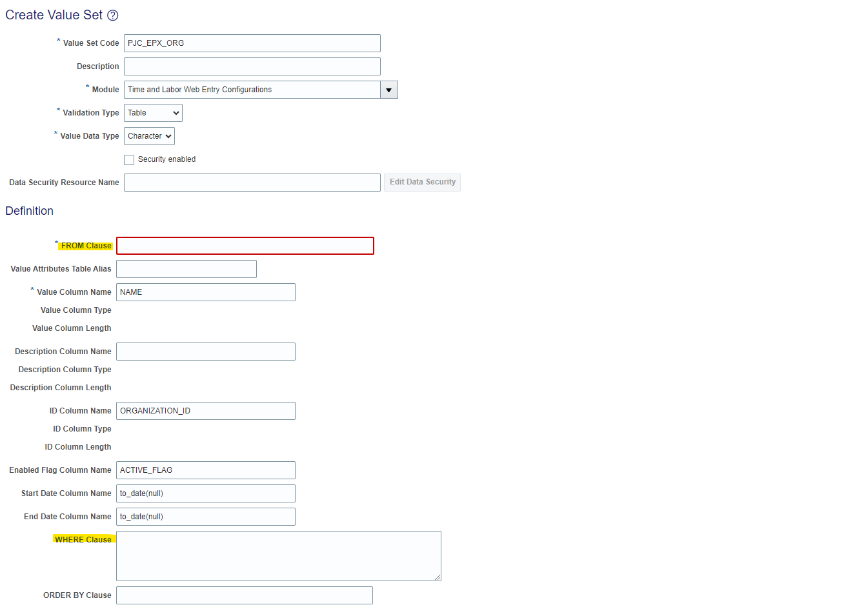Enable the Security enabled checkbox
857x616 pixels.
click(x=129, y=159)
